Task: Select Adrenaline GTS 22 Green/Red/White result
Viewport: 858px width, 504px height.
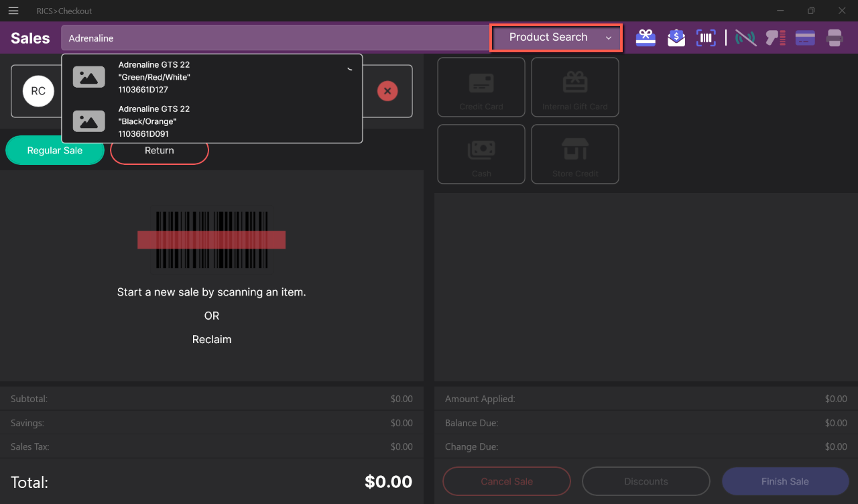Action: [212, 77]
